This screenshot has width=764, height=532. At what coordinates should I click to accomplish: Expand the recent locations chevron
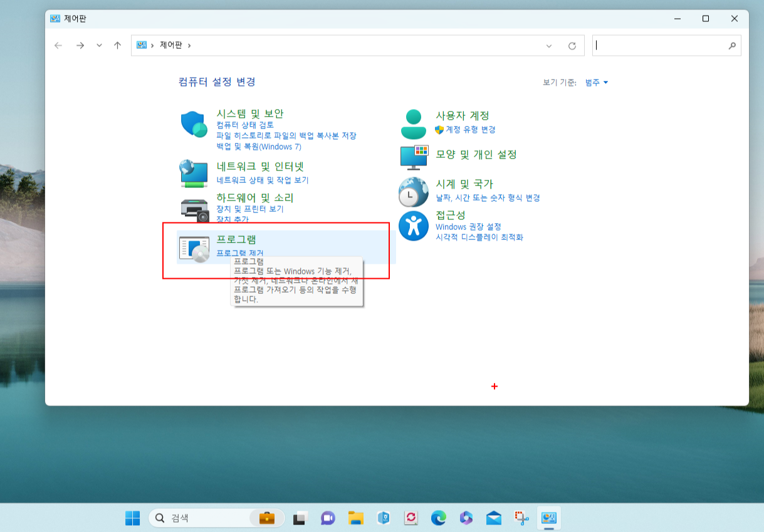99,46
